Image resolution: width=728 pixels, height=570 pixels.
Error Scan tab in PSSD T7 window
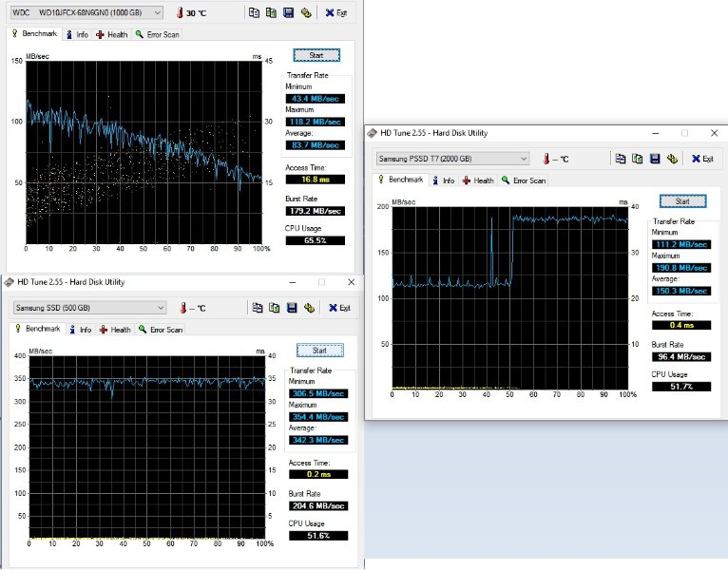click(524, 180)
